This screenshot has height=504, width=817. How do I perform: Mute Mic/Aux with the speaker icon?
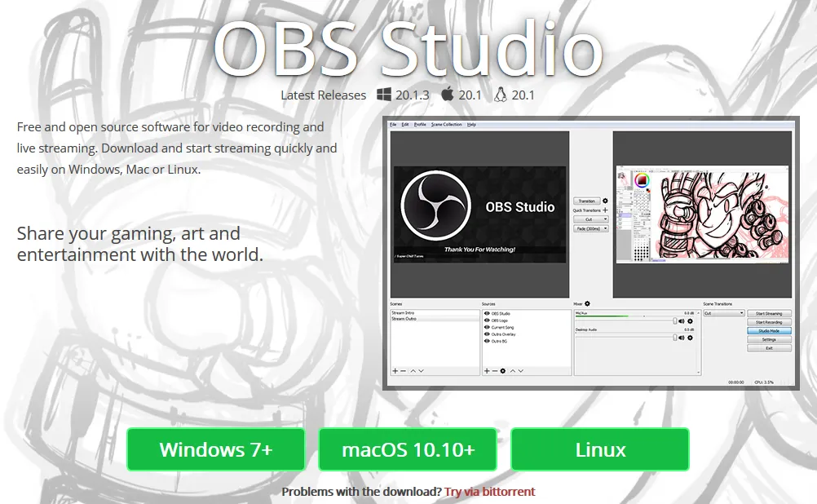click(682, 321)
